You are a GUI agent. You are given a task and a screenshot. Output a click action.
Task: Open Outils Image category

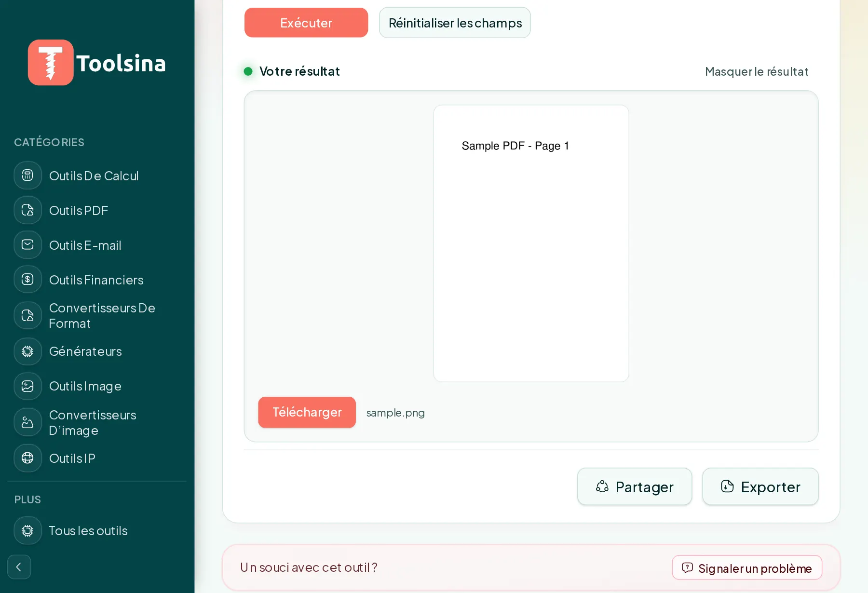tap(85, 386)
